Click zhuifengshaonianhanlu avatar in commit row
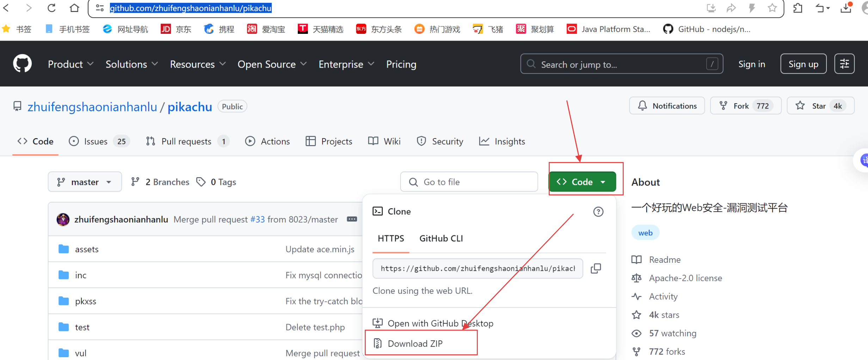This screenshot has height=360, width=868. click(63, 219)
